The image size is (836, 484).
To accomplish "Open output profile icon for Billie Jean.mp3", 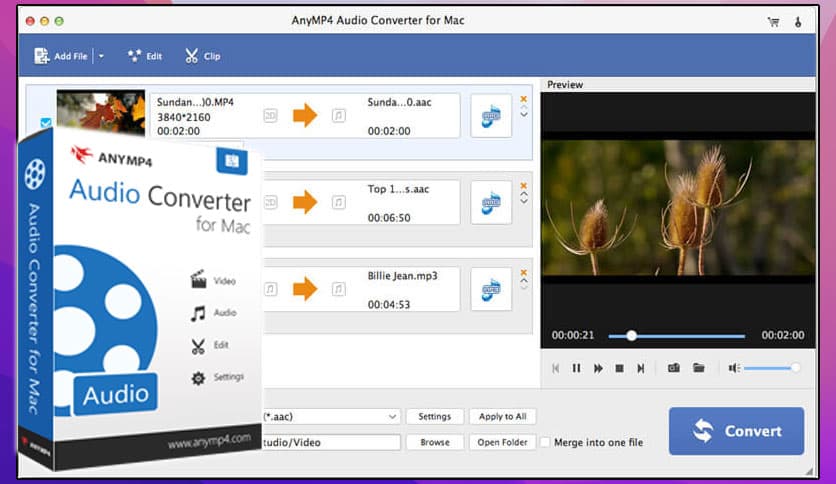I will (x=491, y=289).
